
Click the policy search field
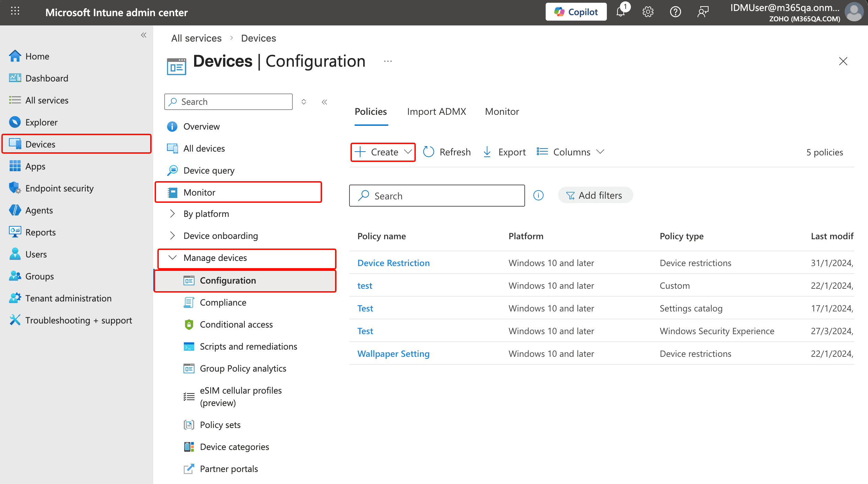[436, 196]
